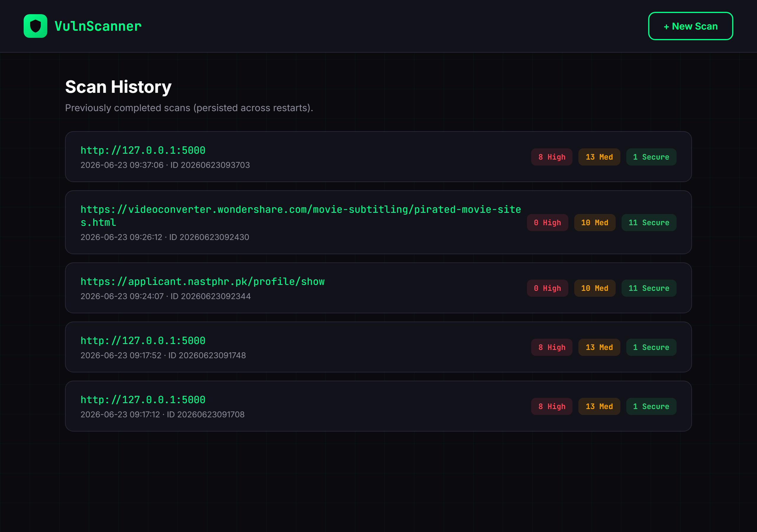Click 1 Secure badge on scan ID 20260623093703
This screenshot has width=757, height=532.
tap(651, 157)
